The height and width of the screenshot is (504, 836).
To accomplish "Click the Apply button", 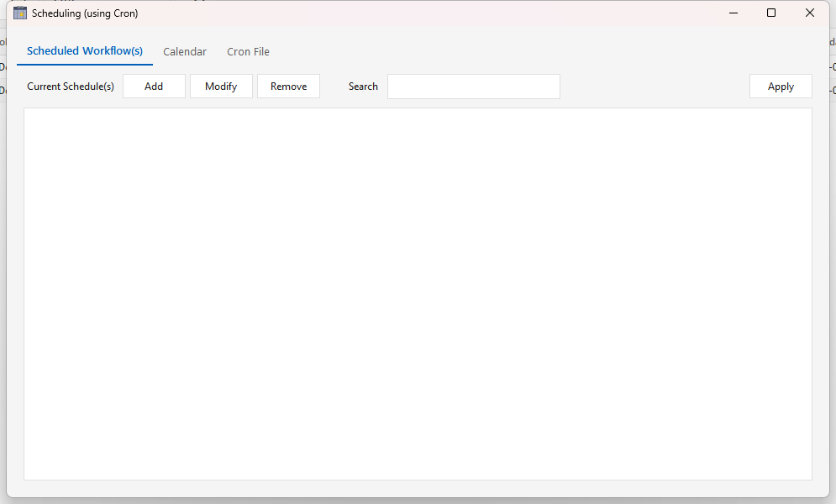I will 781,87.
